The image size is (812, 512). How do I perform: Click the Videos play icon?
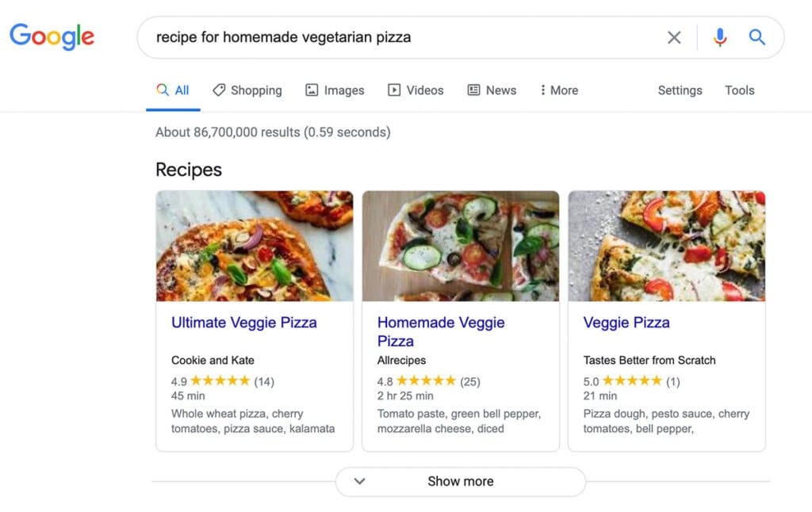coord(394,90)
